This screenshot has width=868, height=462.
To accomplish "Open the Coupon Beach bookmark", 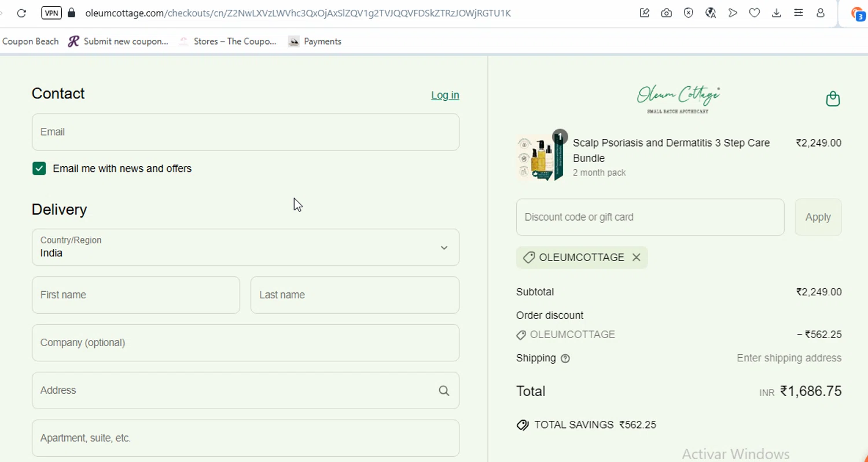I will (31, 41).
